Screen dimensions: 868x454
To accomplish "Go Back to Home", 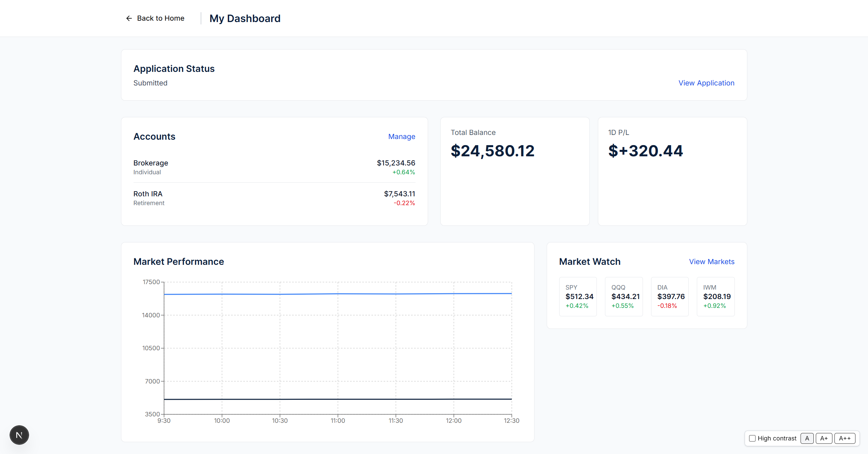I will pos(160,18).
